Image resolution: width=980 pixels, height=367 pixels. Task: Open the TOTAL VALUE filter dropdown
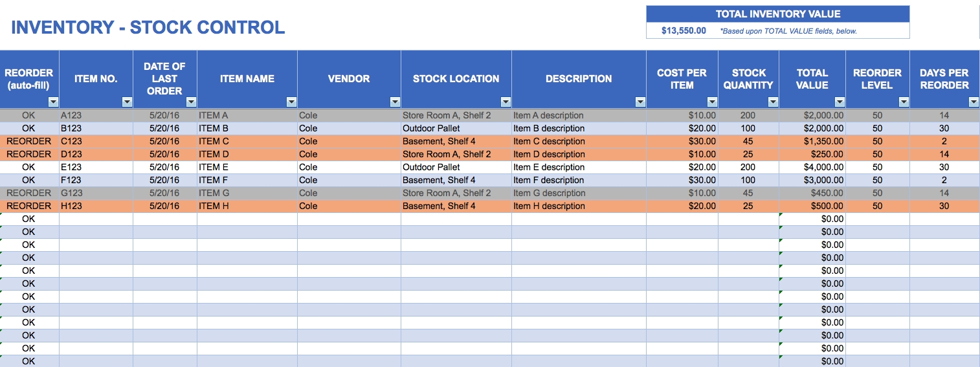[x=840, y=102]
